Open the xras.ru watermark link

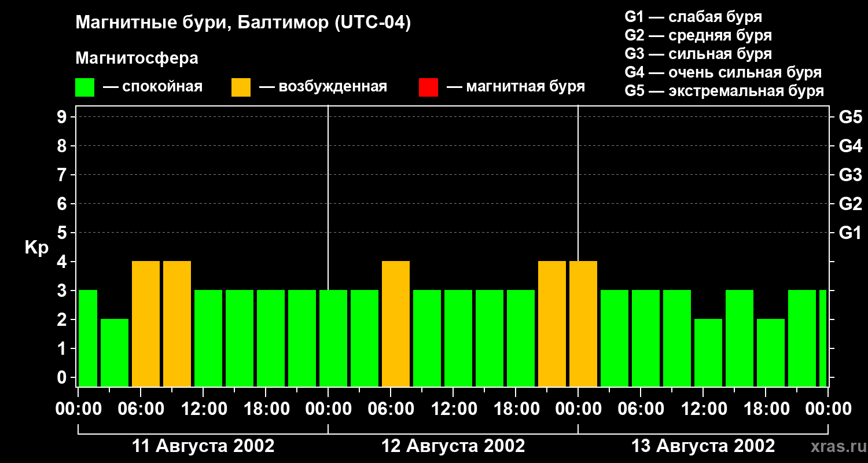pyautogui.click(x=837, y=446)
